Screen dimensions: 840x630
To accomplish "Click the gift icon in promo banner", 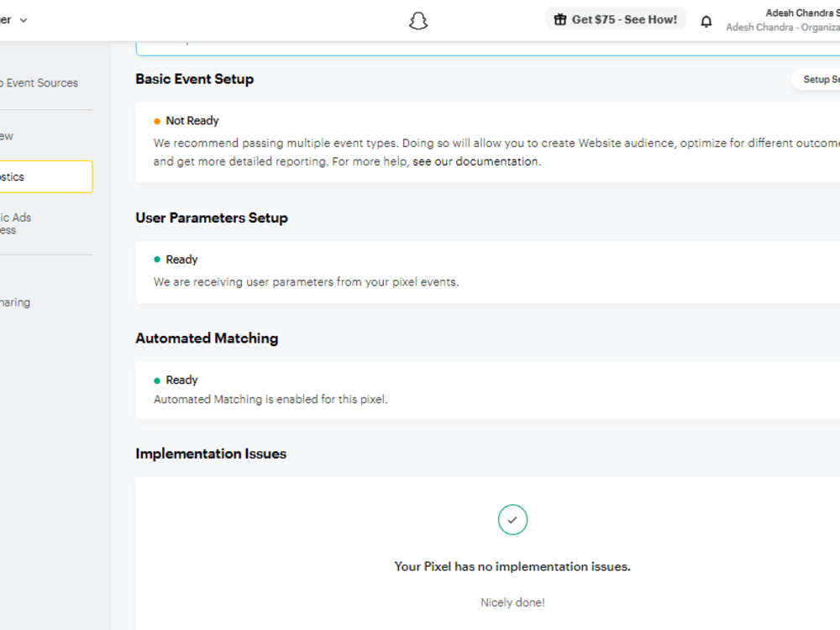I will (560, 19).
